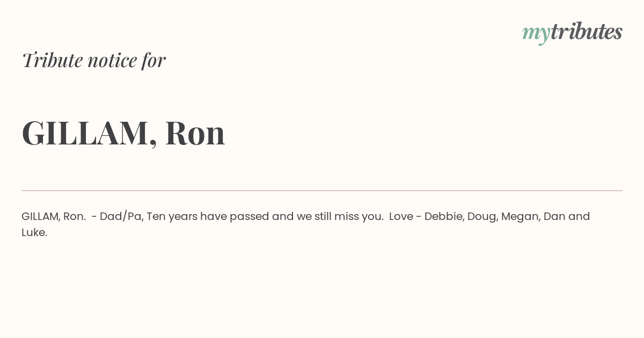Click the word "Tribute" in the heading
Screen dimensions: 644x338
[52, 60]
